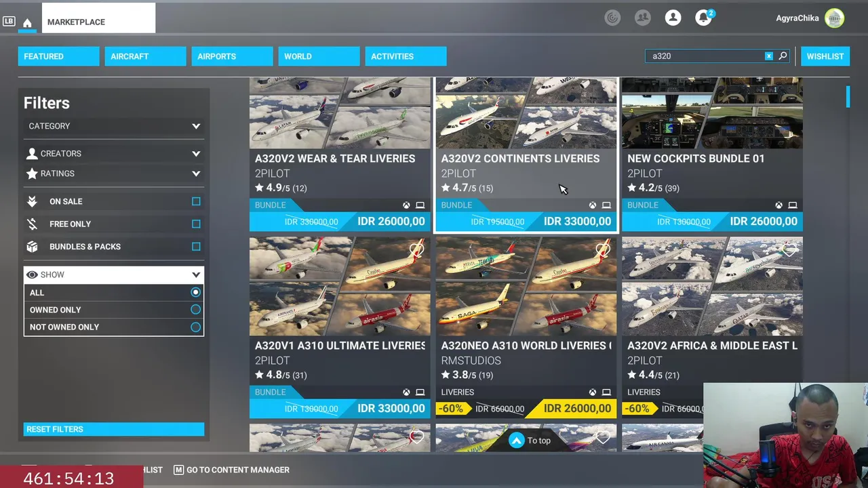Click the LB bumper icon

tap(9, 22)
